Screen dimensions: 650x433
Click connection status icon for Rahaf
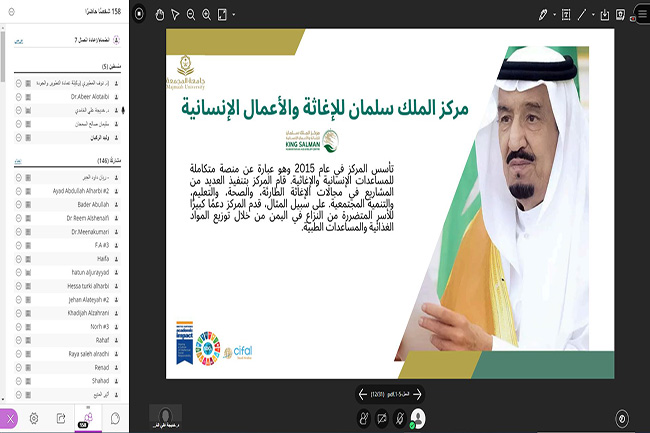pos(28,340)
